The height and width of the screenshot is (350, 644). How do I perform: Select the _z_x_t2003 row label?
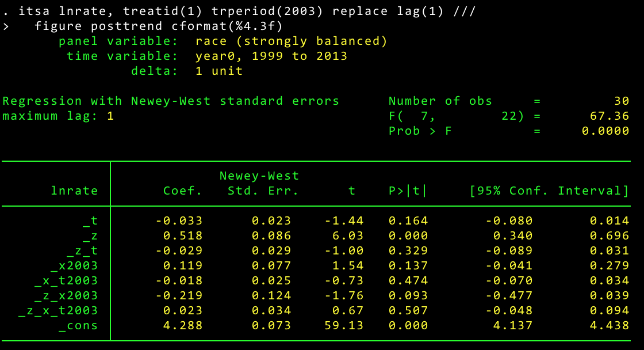58,310
